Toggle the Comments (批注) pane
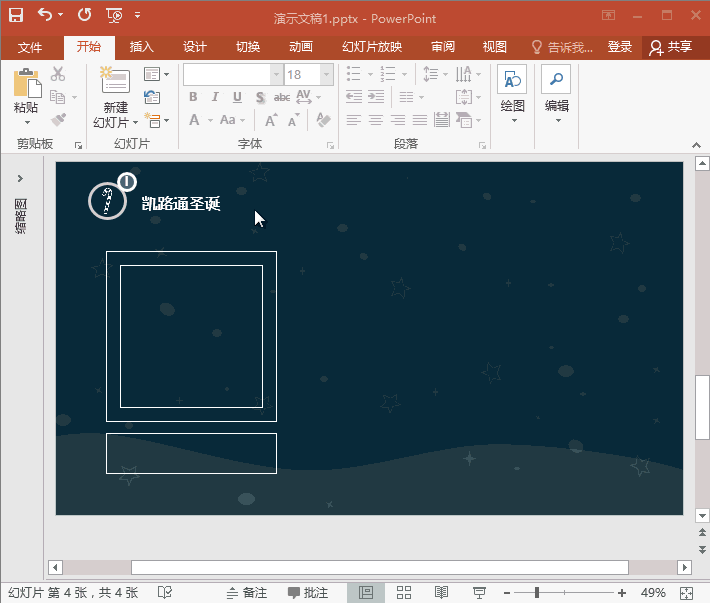710x603 pixels. pos(308,593)
